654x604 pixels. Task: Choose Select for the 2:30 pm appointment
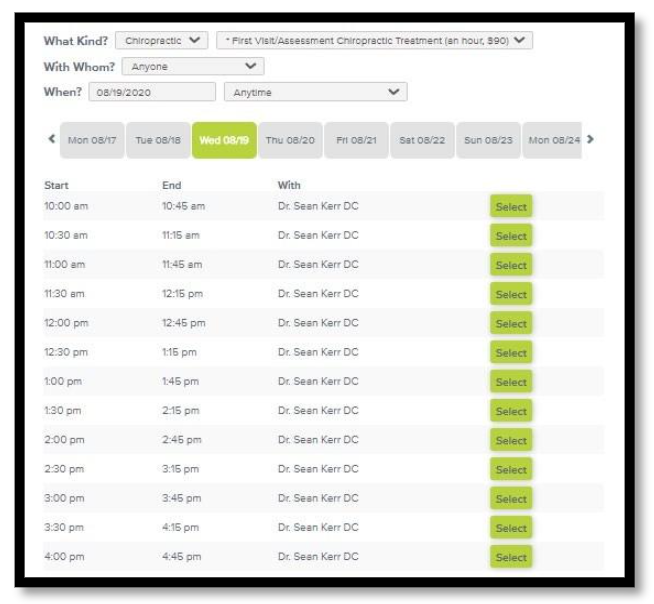click(510, 470)
